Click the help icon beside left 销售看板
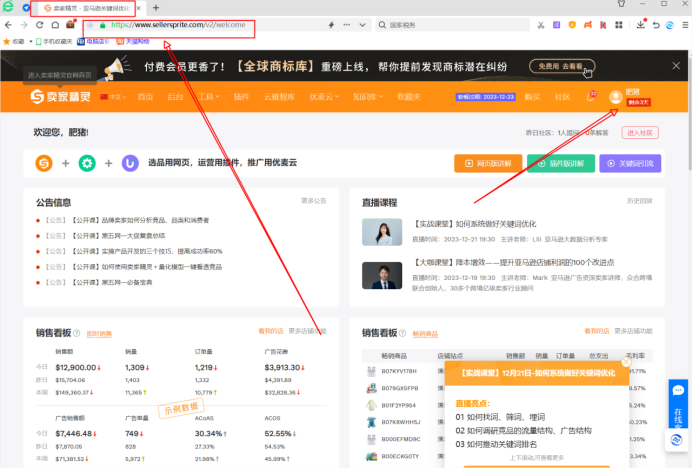692x469 pixels. point(76,333)
